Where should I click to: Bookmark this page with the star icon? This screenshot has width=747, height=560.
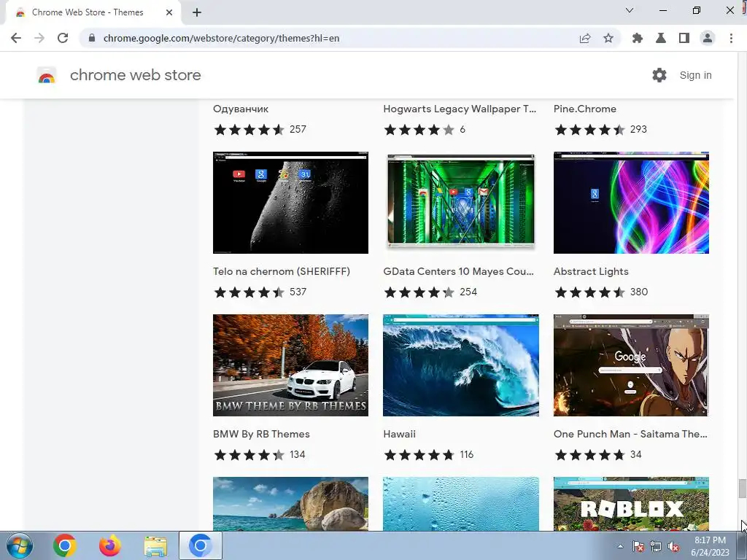pos(608,38)
